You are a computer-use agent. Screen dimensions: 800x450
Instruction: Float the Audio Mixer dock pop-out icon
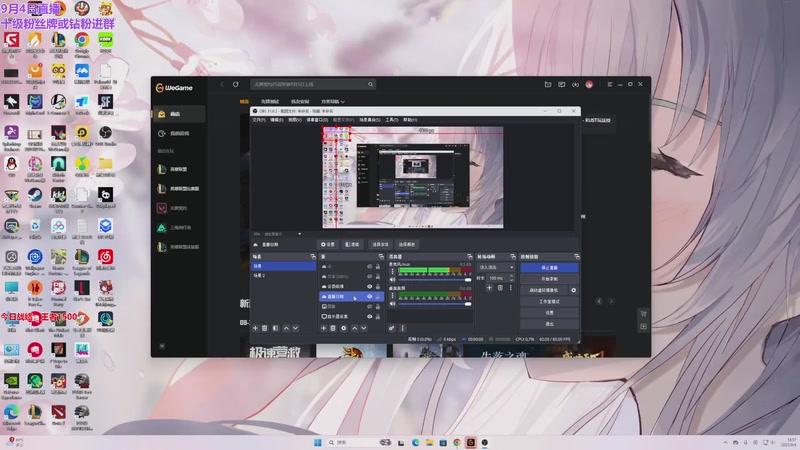(470, 257)
